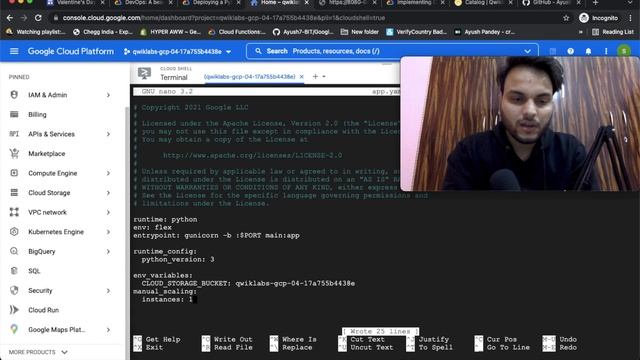
Task: Open the help question mark icon
Action: point(570,51)
